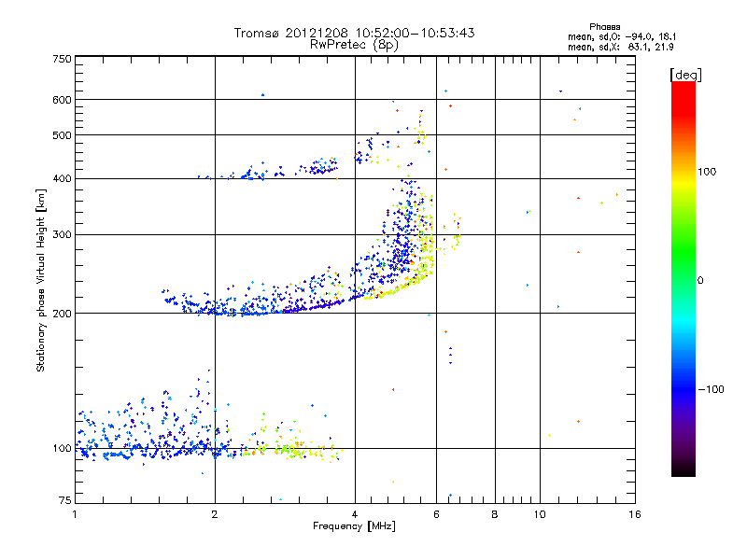Click the y-axis '500' tick label

pyautogui.click(x=62, y=135)
